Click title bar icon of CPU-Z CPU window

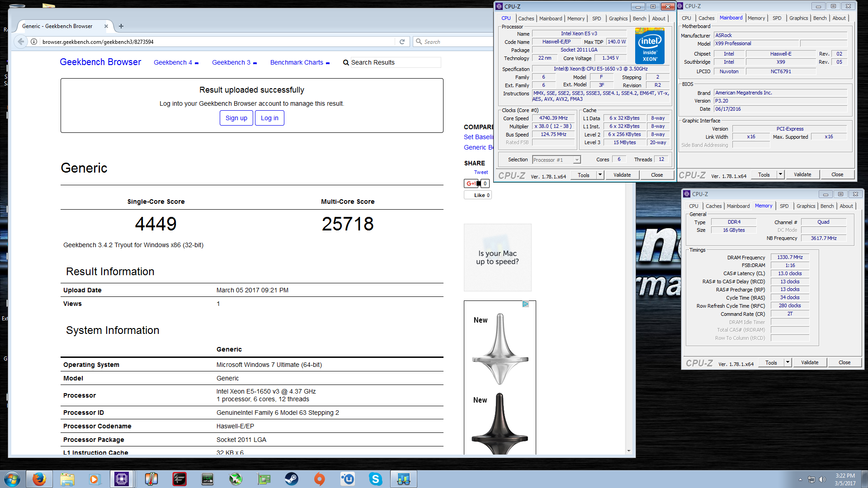(x=499, y=6)
